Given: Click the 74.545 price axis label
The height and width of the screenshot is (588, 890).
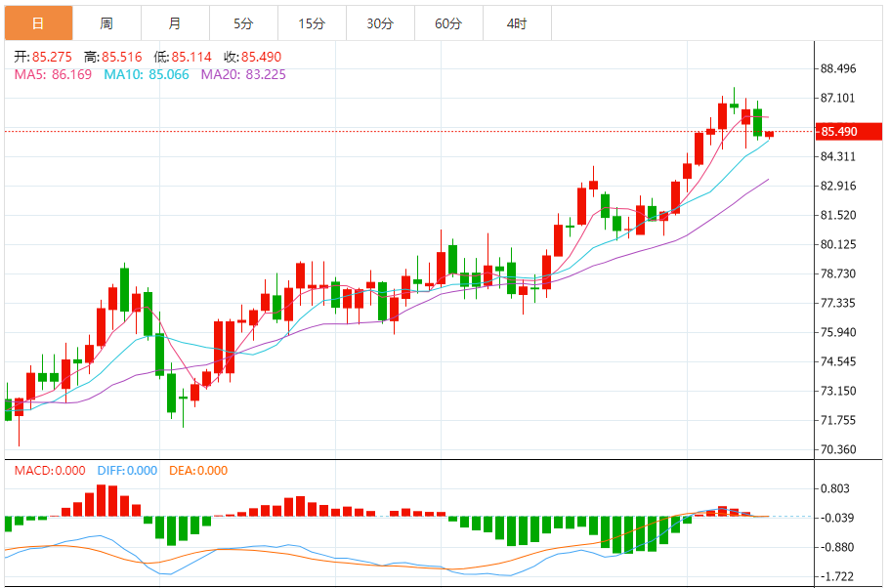Looking at the screenshot, I should tap(838, 361).
